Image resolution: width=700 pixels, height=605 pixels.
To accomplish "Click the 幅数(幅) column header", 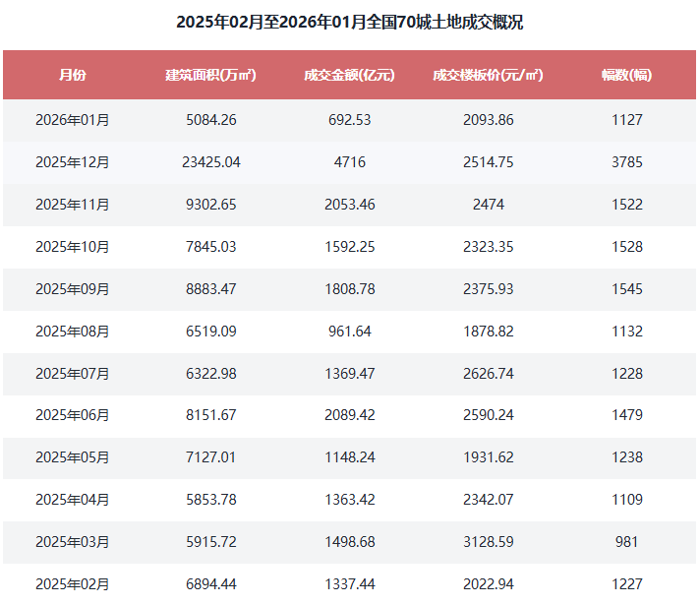I will pyautogui.click(x=626, y=75).
